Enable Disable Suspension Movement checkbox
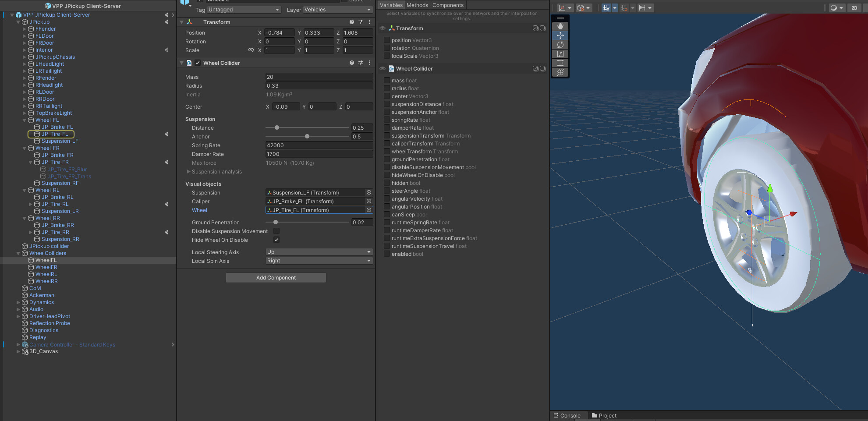Screen dimensions: 868x421 pos(276,231)
